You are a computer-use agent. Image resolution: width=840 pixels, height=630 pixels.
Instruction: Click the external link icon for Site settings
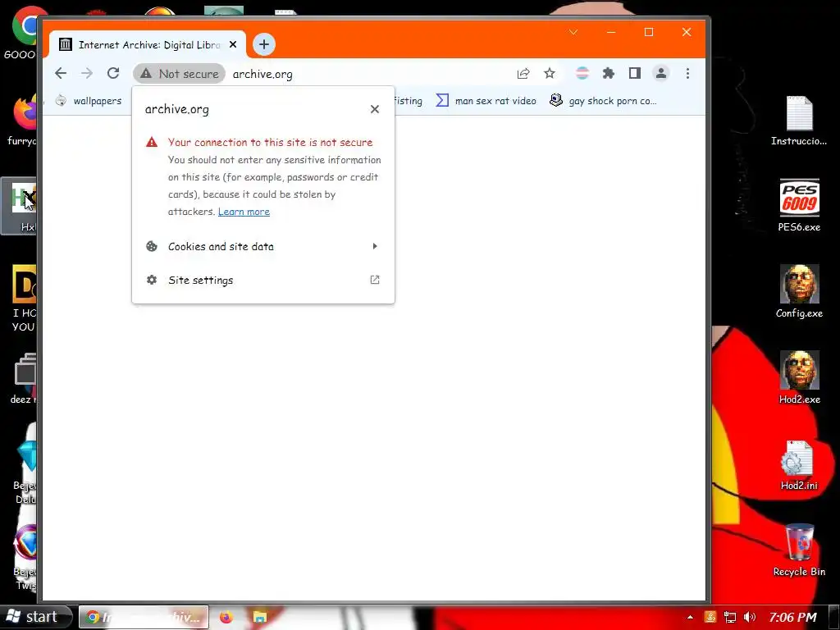pyautogui.click(x=375, y=280)
